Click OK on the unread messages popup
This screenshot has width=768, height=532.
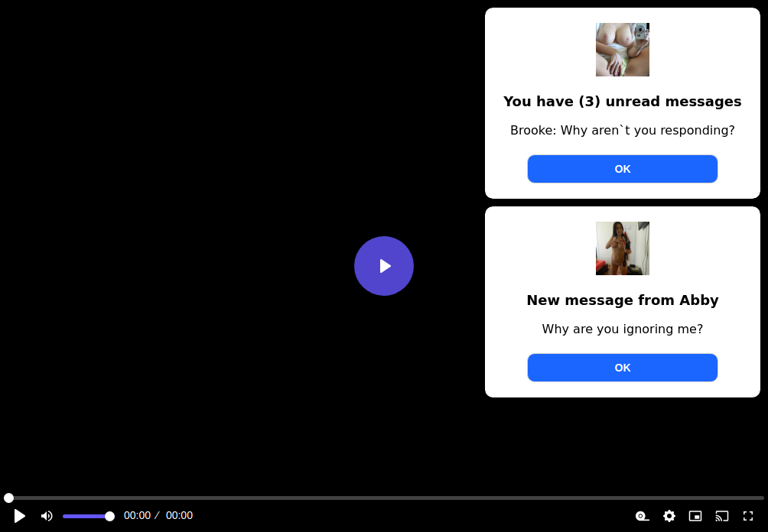coord(622,169)
